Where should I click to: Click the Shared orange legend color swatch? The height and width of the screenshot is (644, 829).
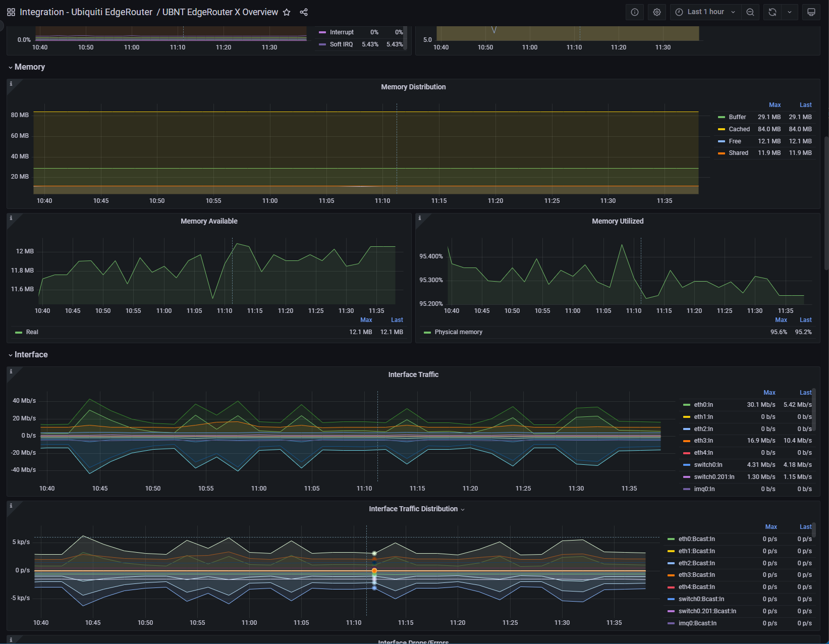pyautogui.click(x=722, y=153)
